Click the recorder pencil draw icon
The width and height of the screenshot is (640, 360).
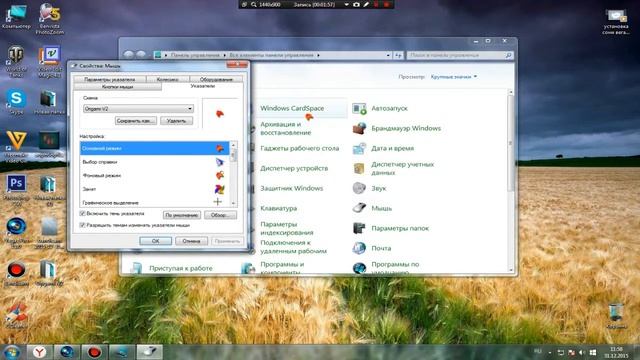(x=366, y=4)
